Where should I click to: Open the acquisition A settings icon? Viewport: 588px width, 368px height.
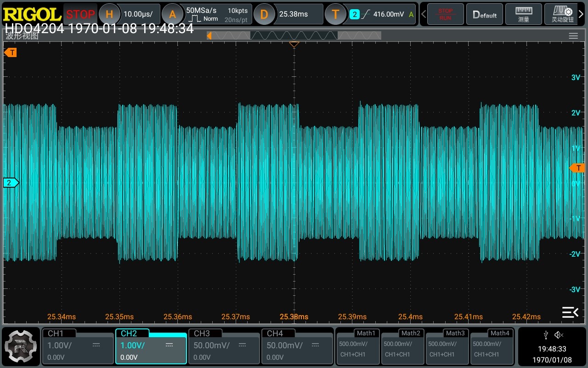coord(172,14)
